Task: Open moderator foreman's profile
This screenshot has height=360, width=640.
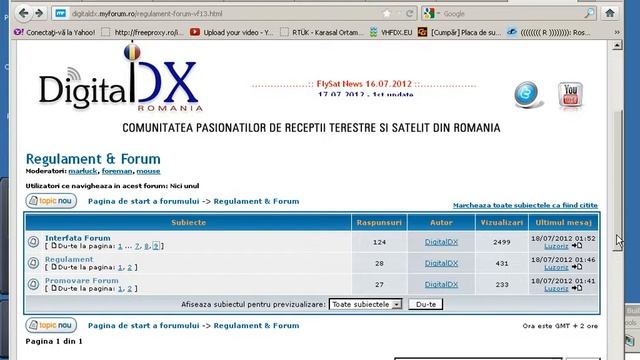Action: coord(117,171)
